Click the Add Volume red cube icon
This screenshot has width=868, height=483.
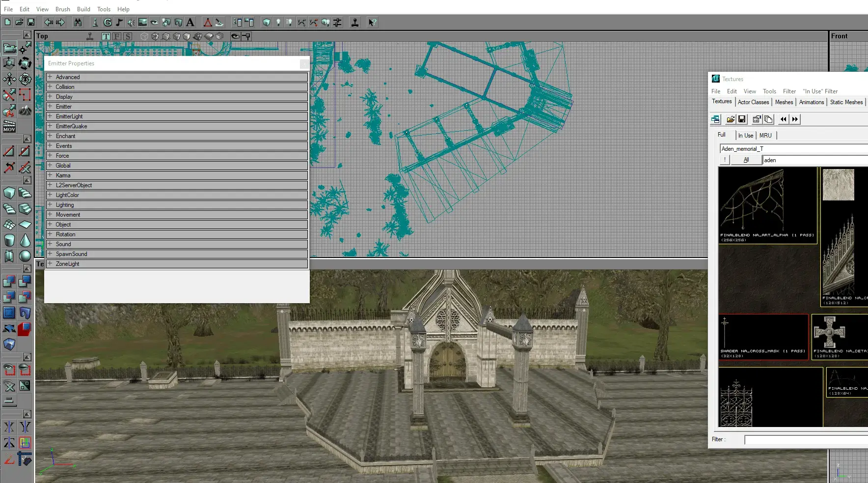pos(25,329)
